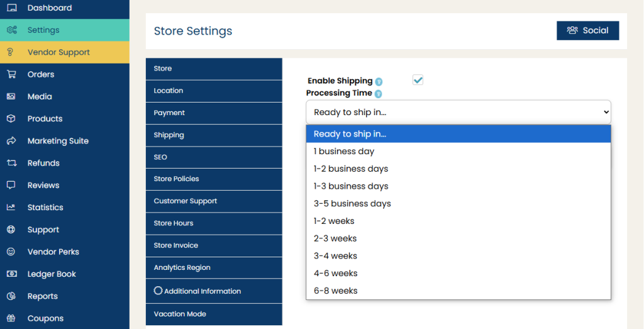The height and width of the screenshot is (329, 644).
Task: Select the 3-5 business days option
Action: click(352, 204)
